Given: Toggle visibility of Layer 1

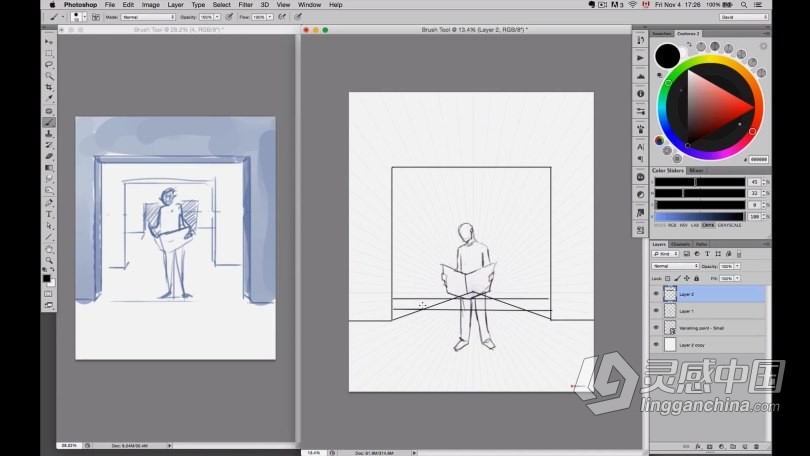Looking at the screenshot, I should click(x=656, y=311).
